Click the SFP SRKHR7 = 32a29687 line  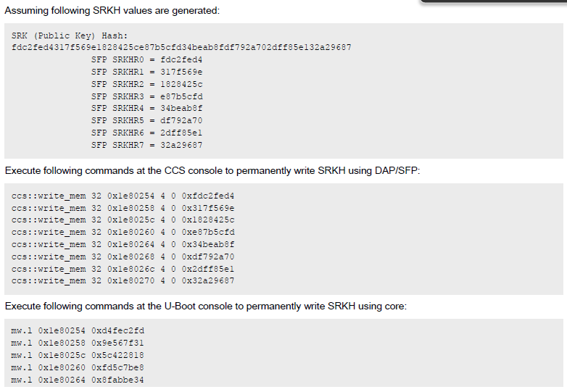coord(146,145)
